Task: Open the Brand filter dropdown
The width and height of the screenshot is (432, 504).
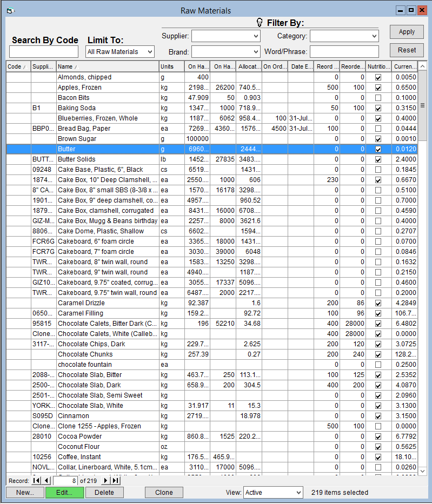Action: pos(256,51)
